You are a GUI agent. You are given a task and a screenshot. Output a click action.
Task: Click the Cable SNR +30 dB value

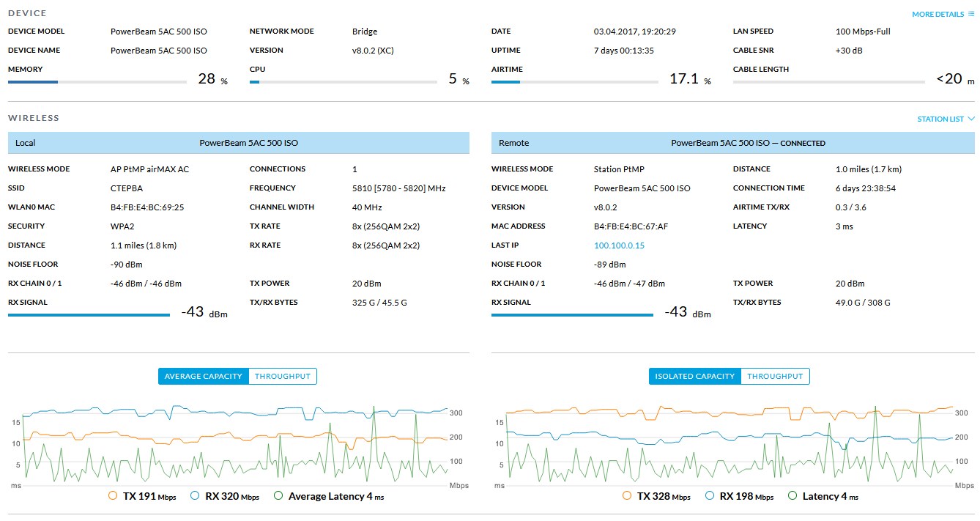(849, 51)
